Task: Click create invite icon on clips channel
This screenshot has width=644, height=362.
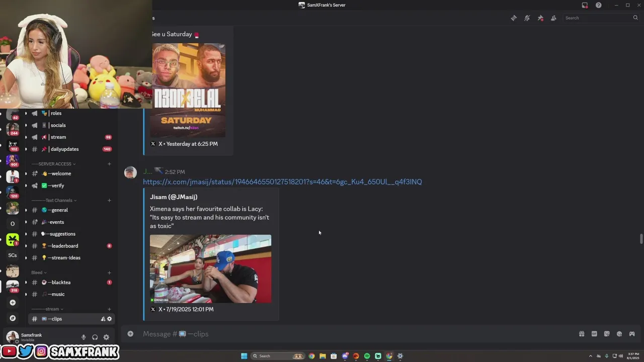Action: click(103, 319)
